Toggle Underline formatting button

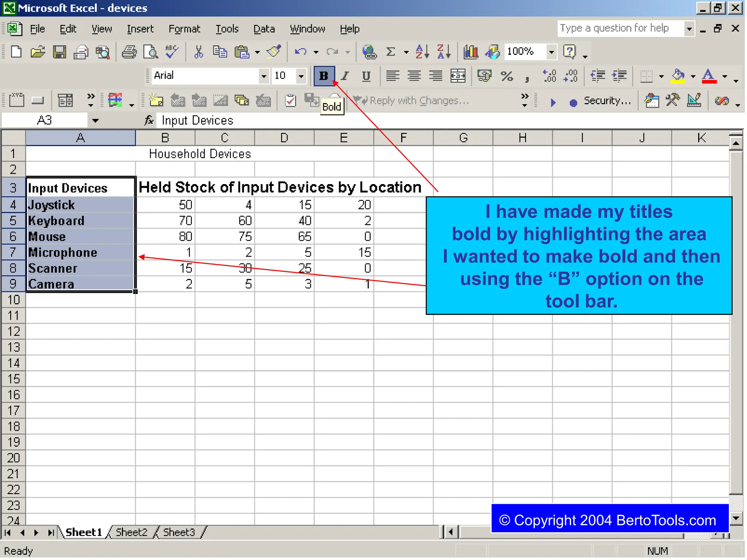point(366,76)
